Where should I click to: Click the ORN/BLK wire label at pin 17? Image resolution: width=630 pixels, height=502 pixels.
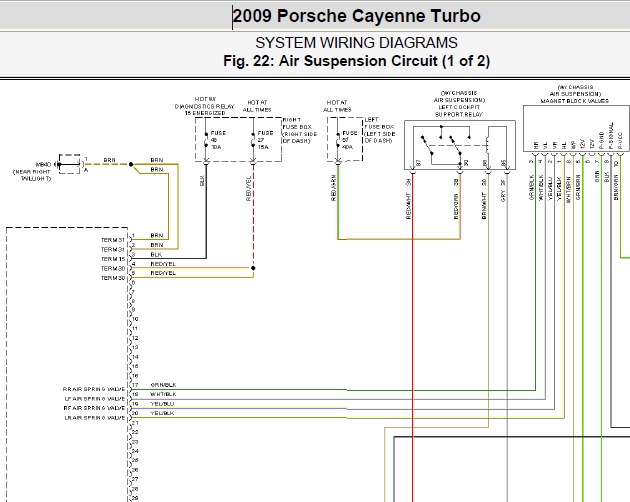click(x=164, y=385)
